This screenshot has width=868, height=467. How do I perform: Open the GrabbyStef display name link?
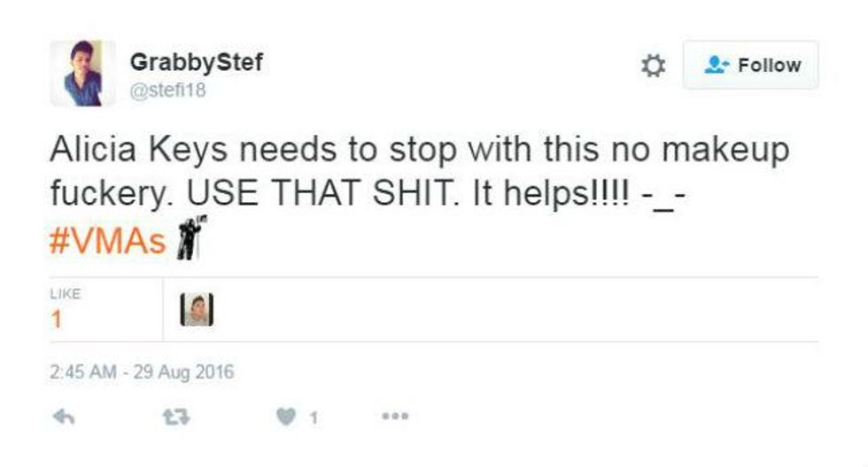pyautogui.click(x=197, y=62)
